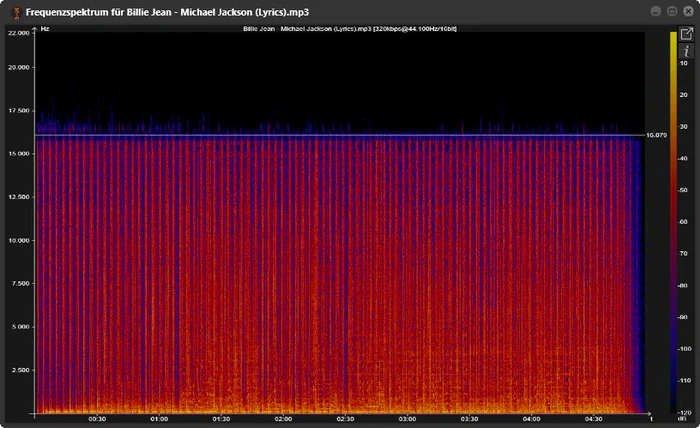Screen dimensions: 700x428
Task: Click the 03:30 time axis label
Action: pos(469,419)
